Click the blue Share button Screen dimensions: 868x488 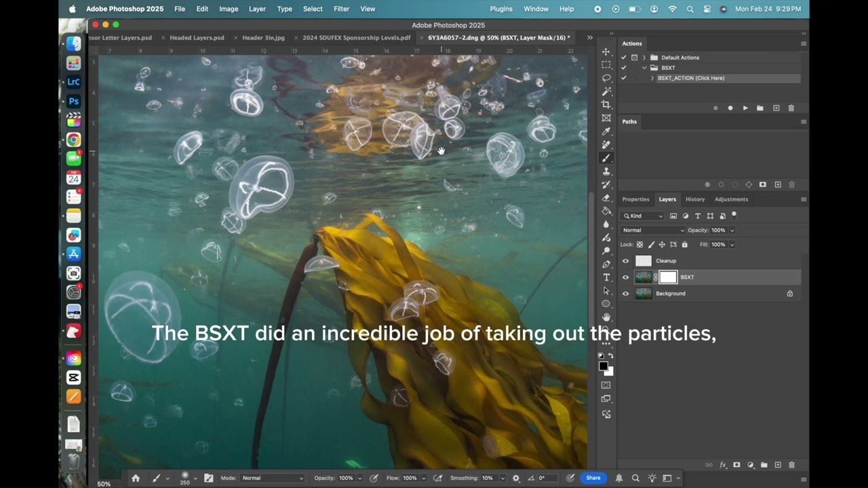(593, 478)
